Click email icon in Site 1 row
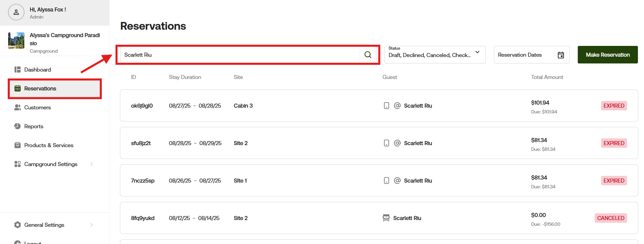This screenshot has width=644, height=244. (397, 181)
